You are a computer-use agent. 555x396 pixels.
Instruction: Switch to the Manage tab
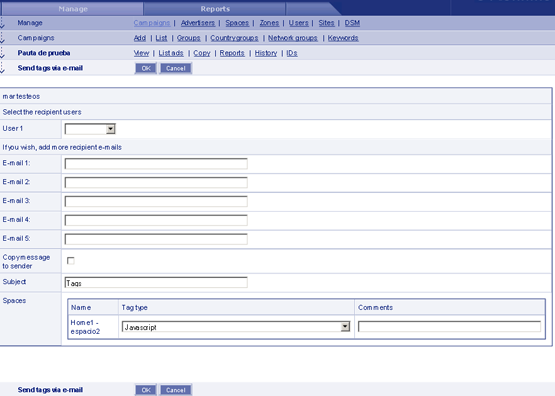[73, 8]
